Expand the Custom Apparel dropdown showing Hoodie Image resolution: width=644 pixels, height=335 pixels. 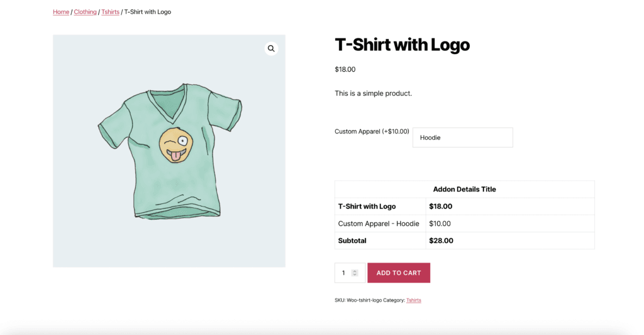click(462, 137)
